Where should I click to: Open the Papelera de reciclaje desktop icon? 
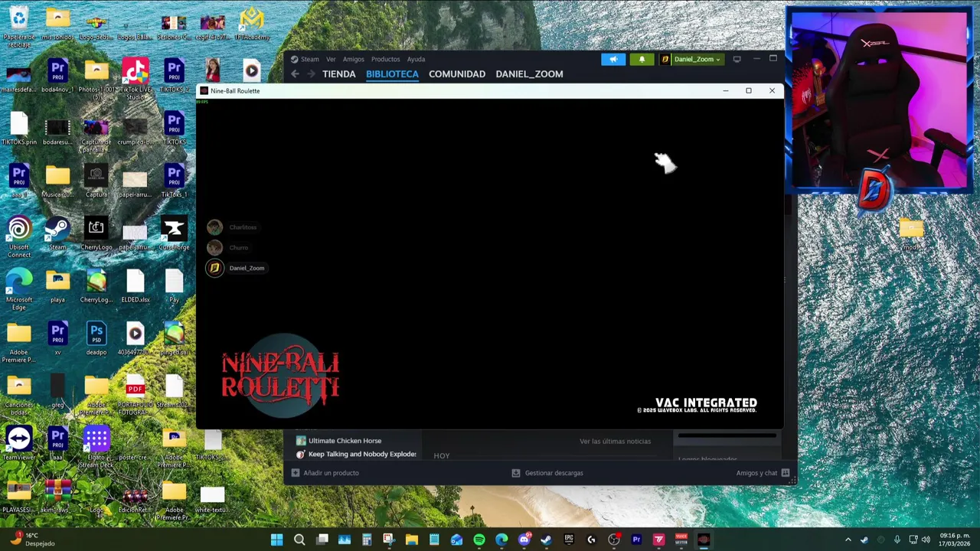[x=19, y=26]
